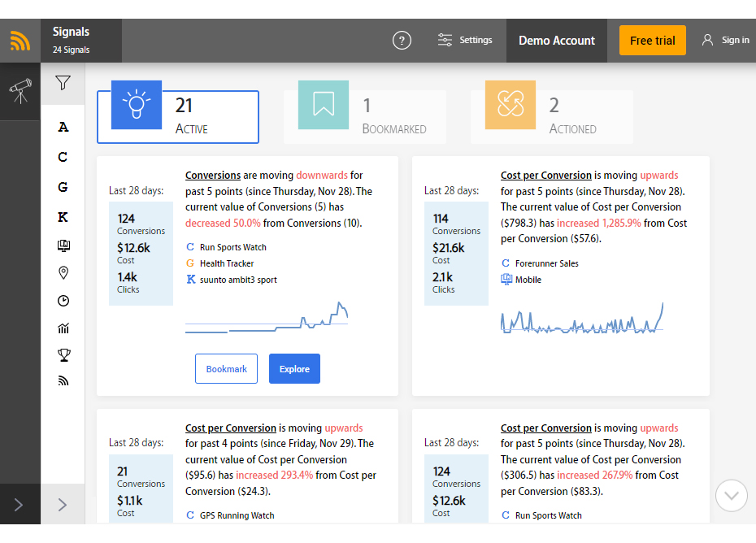Click the 'increased 293.4%' red text

(x=274, y=475)
